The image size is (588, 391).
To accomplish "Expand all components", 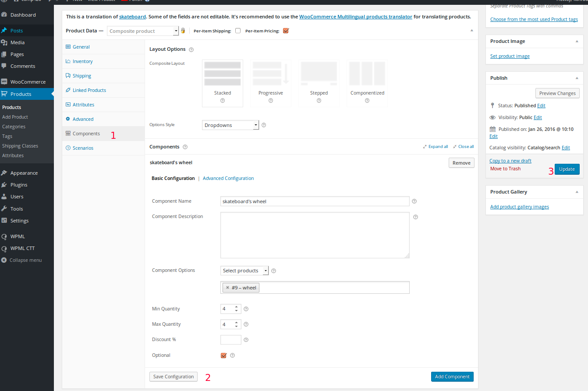I will (436, 147).
